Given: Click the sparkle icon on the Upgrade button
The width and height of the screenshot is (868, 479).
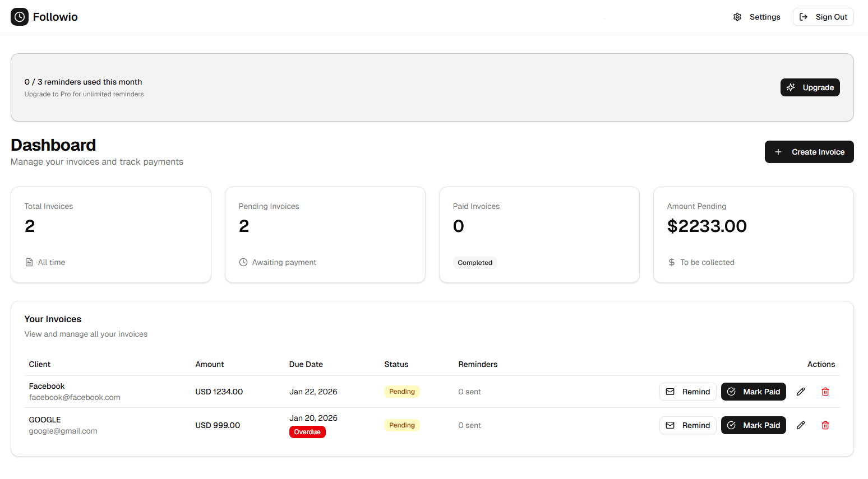Looking at the screenshot, I should click(791, 87).
